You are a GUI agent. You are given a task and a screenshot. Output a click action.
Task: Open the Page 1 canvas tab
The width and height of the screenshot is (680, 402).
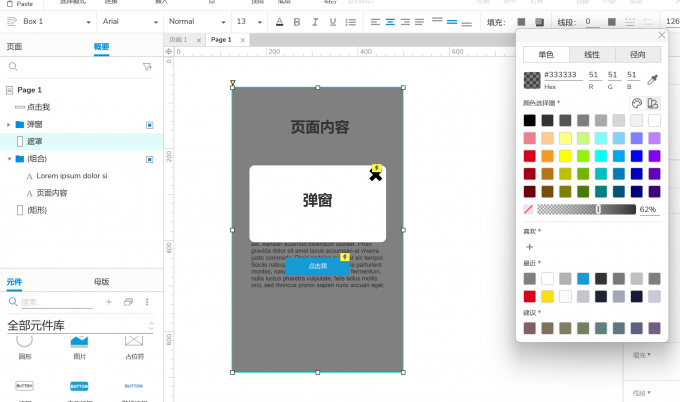(221, 39)
